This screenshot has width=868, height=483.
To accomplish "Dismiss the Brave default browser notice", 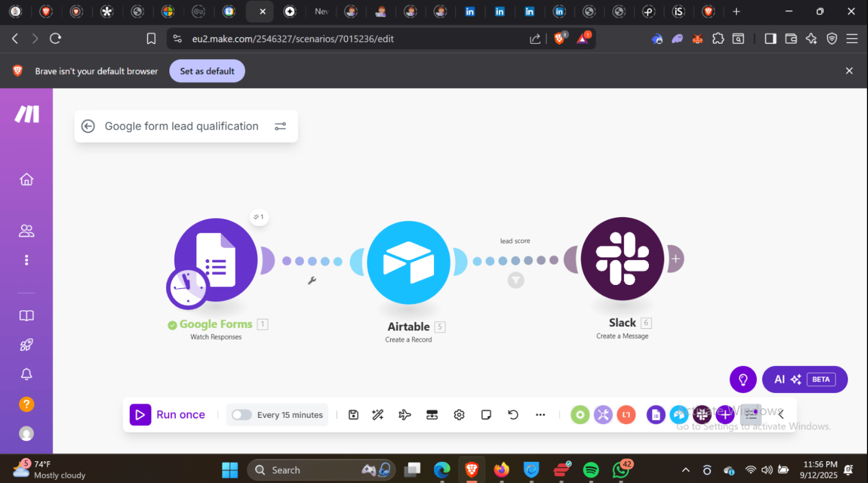I will [850, 71].
